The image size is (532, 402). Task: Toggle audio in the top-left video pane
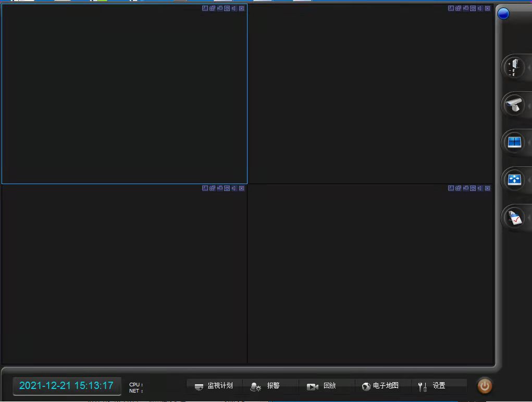coord(234,8)
